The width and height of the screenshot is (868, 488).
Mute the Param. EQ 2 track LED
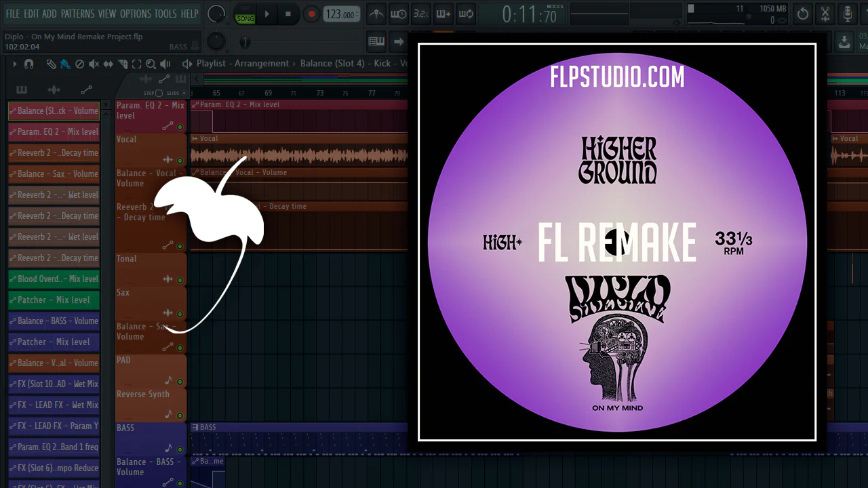click(x=180, y=127)
